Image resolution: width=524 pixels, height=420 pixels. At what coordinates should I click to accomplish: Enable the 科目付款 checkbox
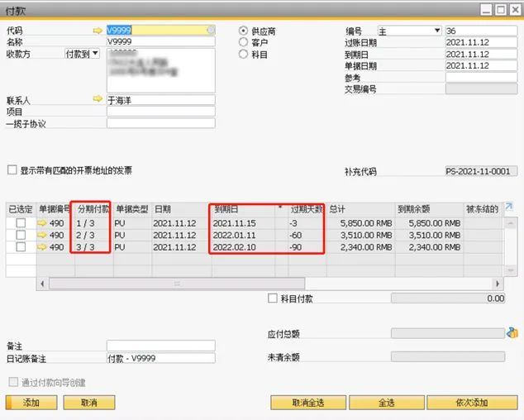click(x=273, y=298)
